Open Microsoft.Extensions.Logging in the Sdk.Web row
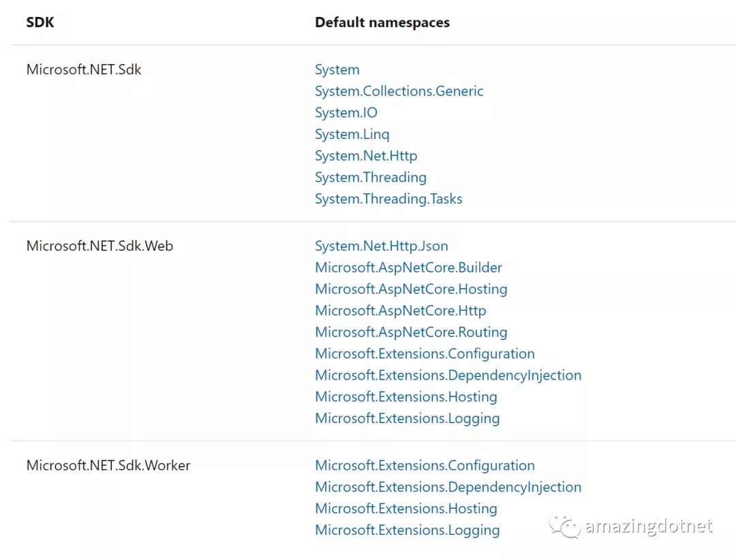The width and height of the screenshot is (736, 560). pos(407,418)
